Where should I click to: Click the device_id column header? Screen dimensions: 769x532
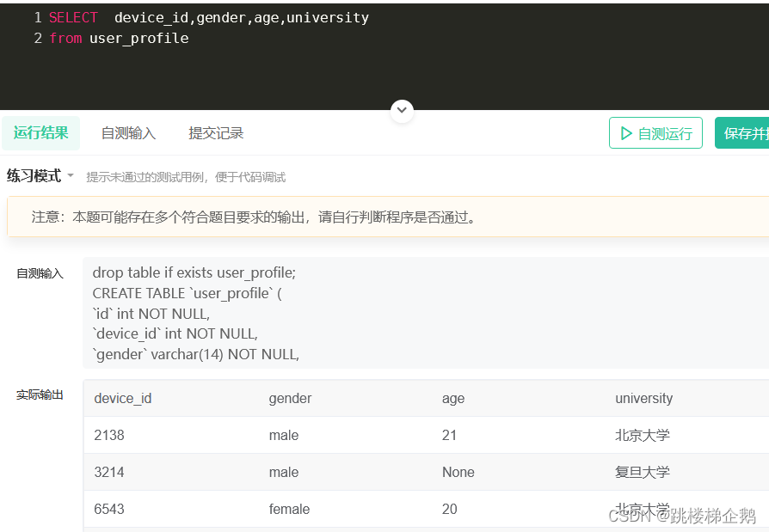(123, 399)
